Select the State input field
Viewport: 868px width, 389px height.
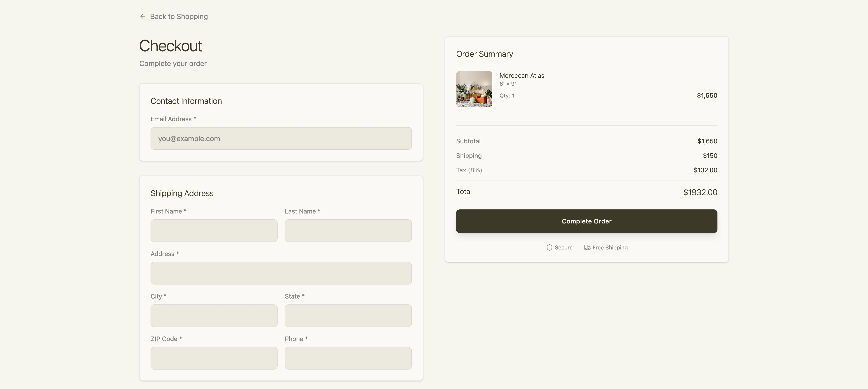click(x=348, y=315)
